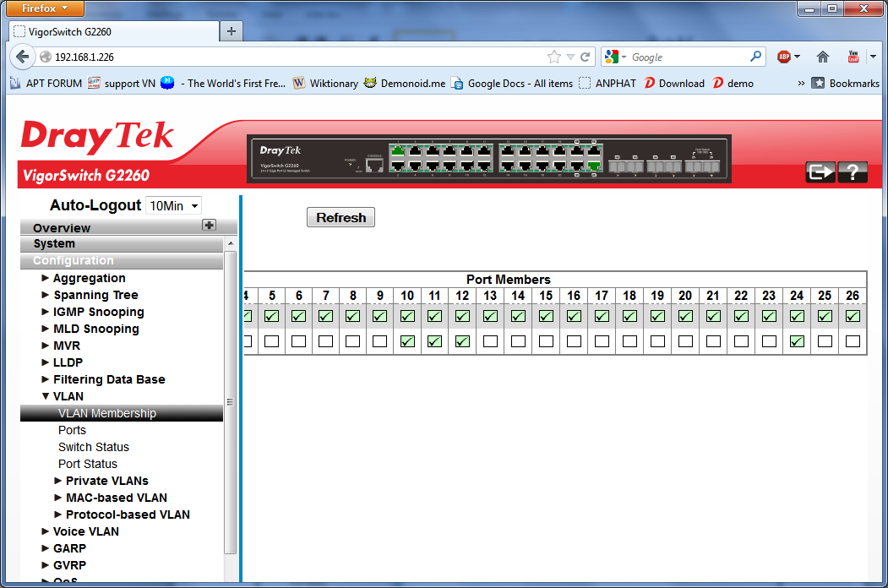
Task: Show more bookmarks via double chevron
Action: tap(801, 84)
